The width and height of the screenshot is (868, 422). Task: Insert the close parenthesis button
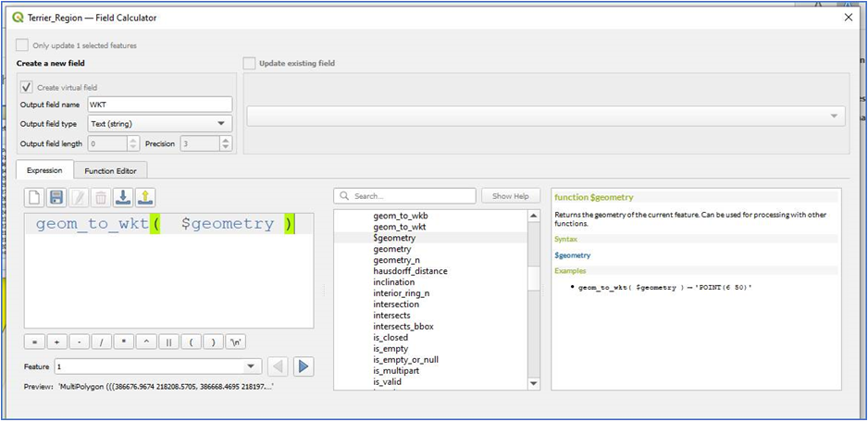point(213,342)
